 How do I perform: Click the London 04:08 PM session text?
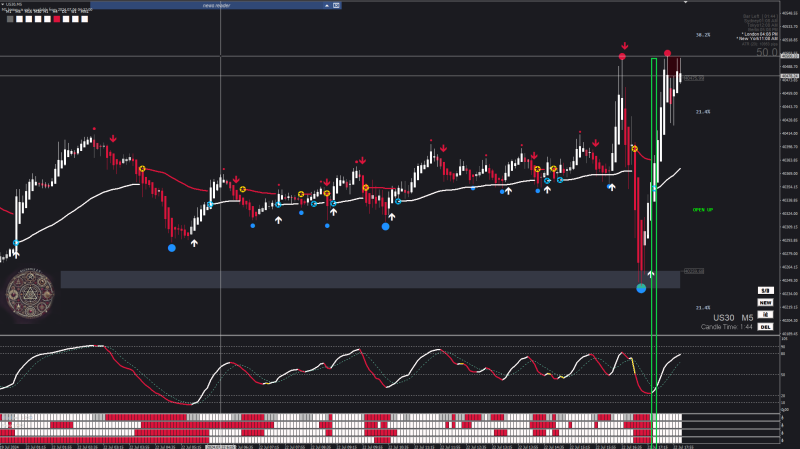pos(759,34)
